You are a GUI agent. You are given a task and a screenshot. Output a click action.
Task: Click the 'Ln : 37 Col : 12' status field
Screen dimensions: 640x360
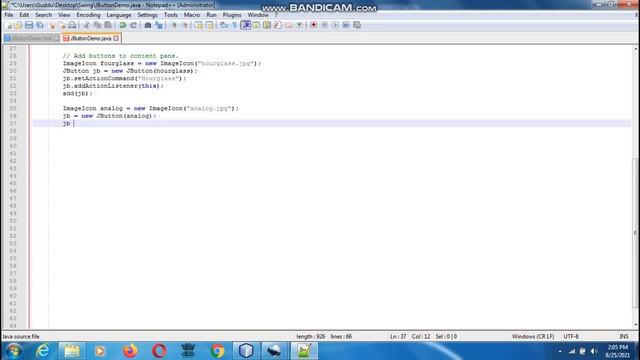pos(410,336)
